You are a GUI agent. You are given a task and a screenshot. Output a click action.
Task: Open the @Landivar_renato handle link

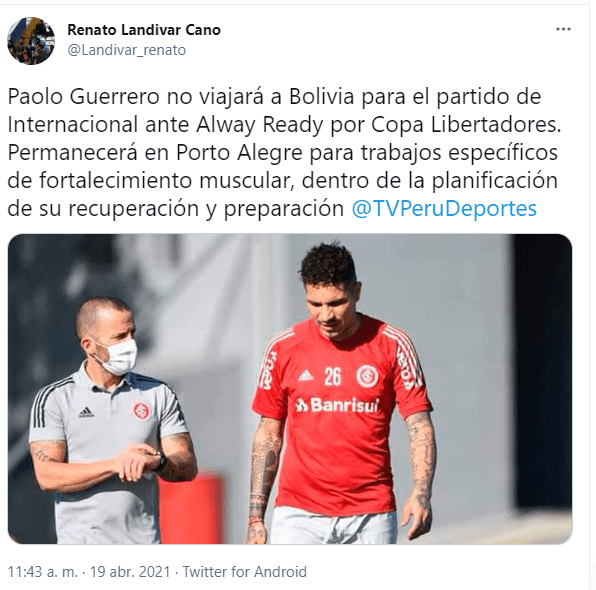coord(127,50)
